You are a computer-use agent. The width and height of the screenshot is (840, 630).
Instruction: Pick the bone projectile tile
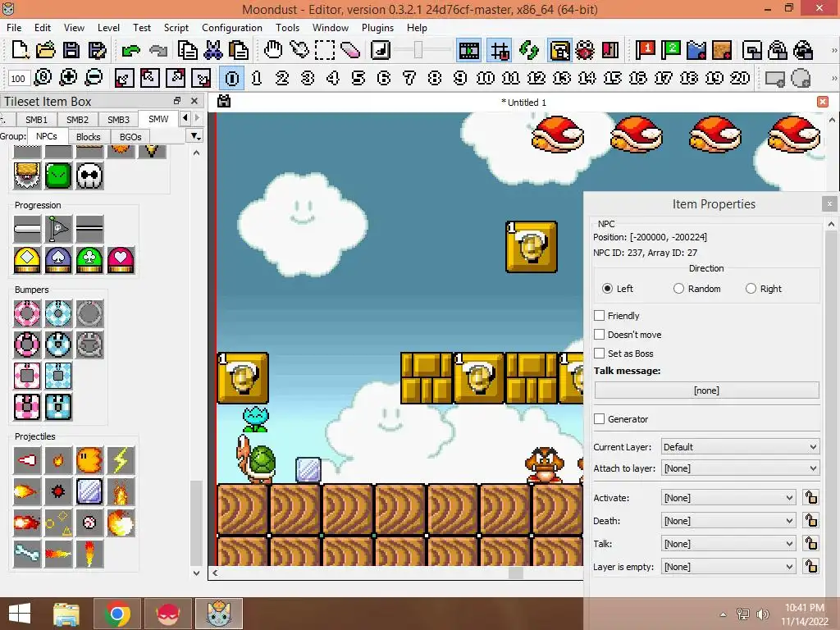pyautogui.click(x=27, y=554)
